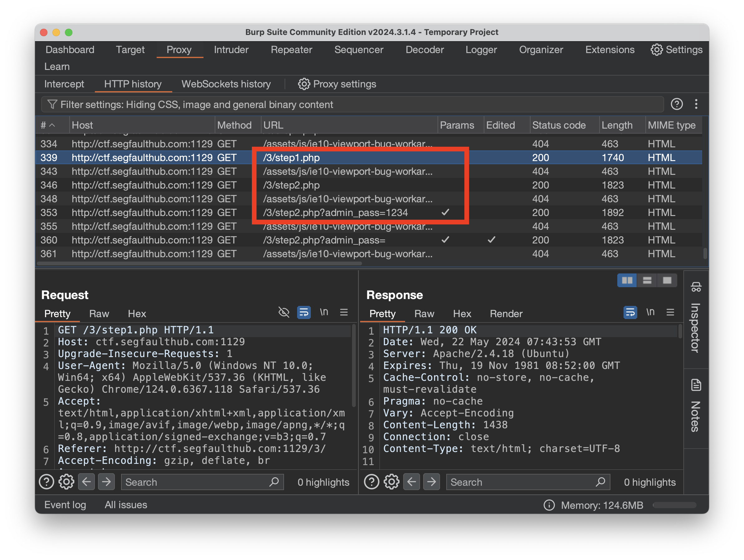Toggle hidden characters eye icon in Request
744x560 pixels.
pyautogui.click(x=284, y=312)
